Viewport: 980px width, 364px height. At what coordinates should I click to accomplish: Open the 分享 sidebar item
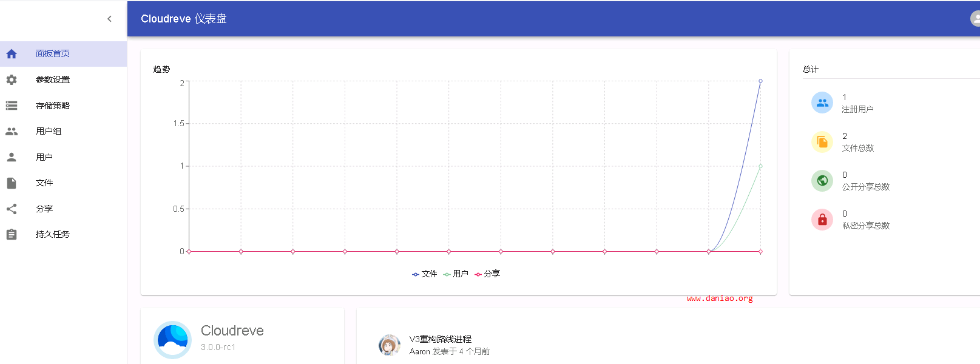click(63, 209)
